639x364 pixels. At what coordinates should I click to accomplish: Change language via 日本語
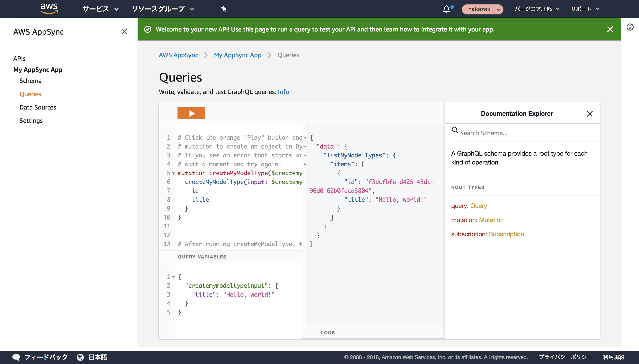point(98,357)
